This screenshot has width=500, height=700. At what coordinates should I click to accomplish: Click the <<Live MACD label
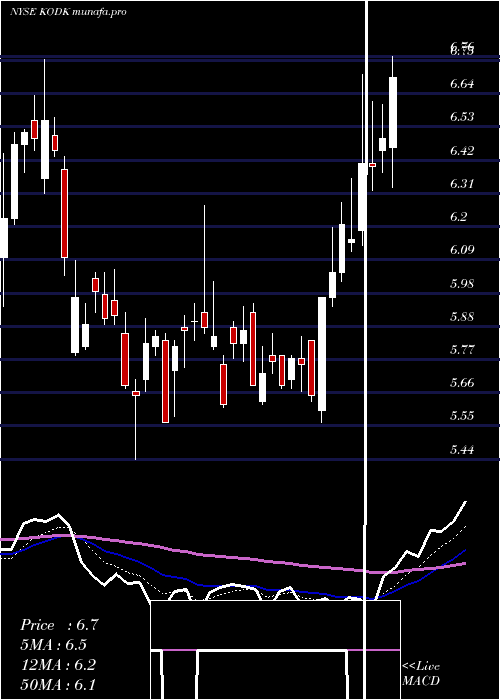point(421,673)
